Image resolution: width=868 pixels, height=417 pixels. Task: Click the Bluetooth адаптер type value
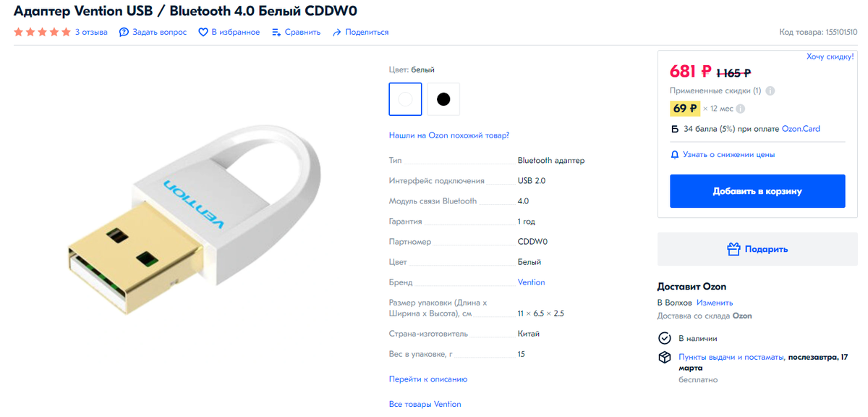(551, 161)
